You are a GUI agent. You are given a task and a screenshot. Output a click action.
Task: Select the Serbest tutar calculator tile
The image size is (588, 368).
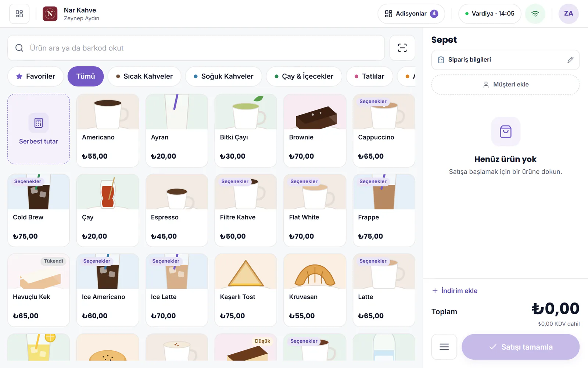coord(39,129)
